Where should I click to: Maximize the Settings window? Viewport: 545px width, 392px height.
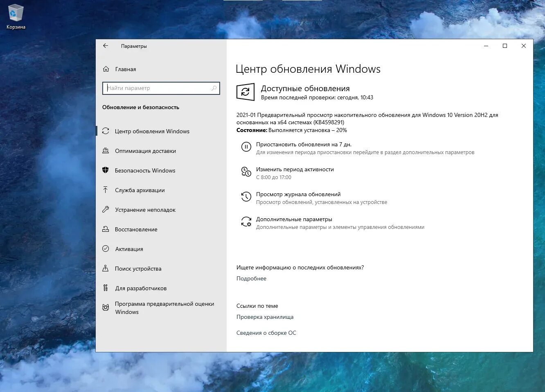[x=505, y=46]
